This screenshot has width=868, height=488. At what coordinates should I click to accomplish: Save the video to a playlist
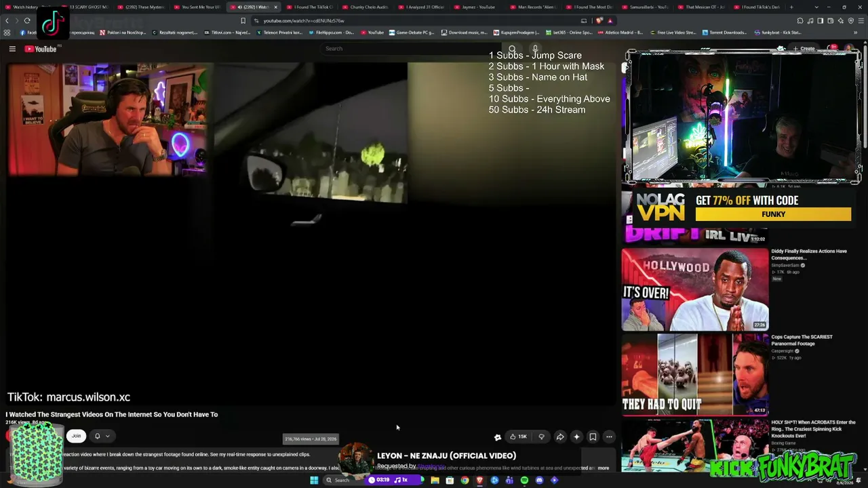pos(593,437)
